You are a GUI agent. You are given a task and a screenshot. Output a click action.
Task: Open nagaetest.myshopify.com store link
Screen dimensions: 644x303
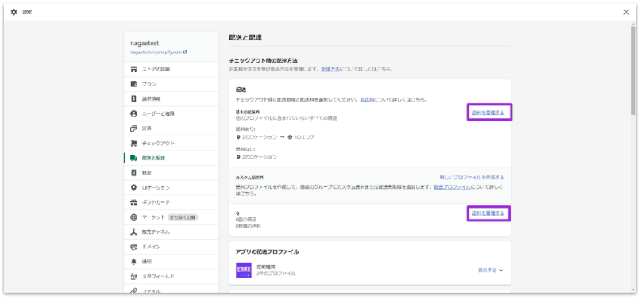(x=159, y=52)
